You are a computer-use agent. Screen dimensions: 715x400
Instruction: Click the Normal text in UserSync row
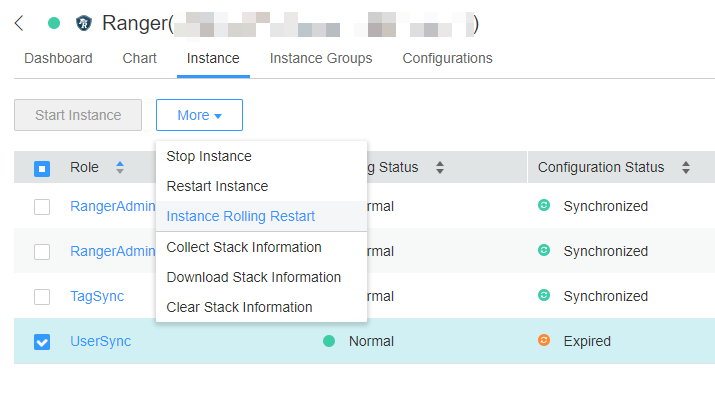371,341
